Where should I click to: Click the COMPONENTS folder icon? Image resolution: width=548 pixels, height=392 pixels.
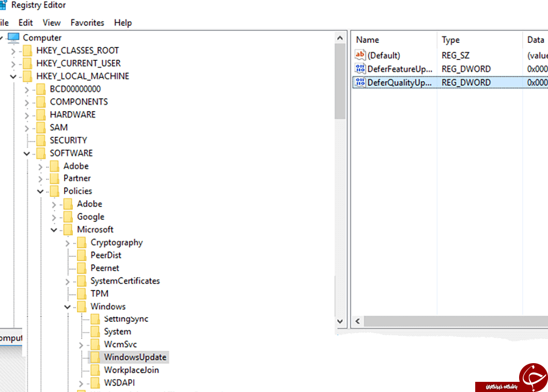pos(41,102)
